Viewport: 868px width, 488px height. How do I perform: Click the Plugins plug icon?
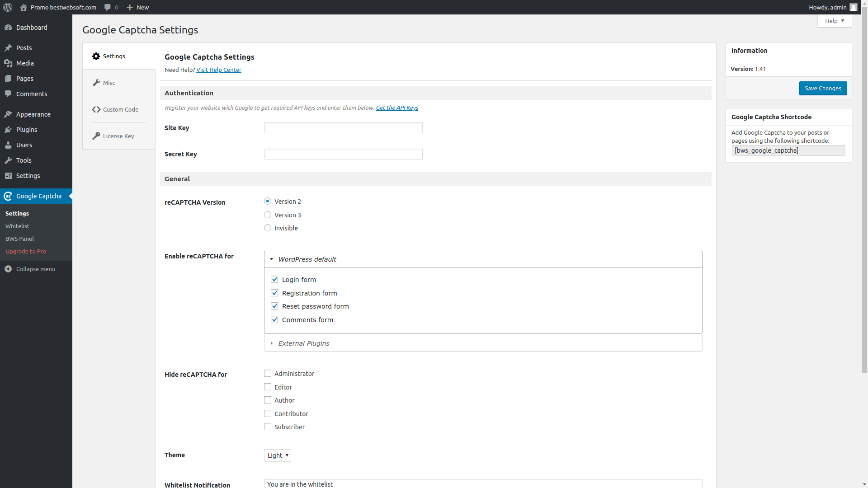pos(8,130)
